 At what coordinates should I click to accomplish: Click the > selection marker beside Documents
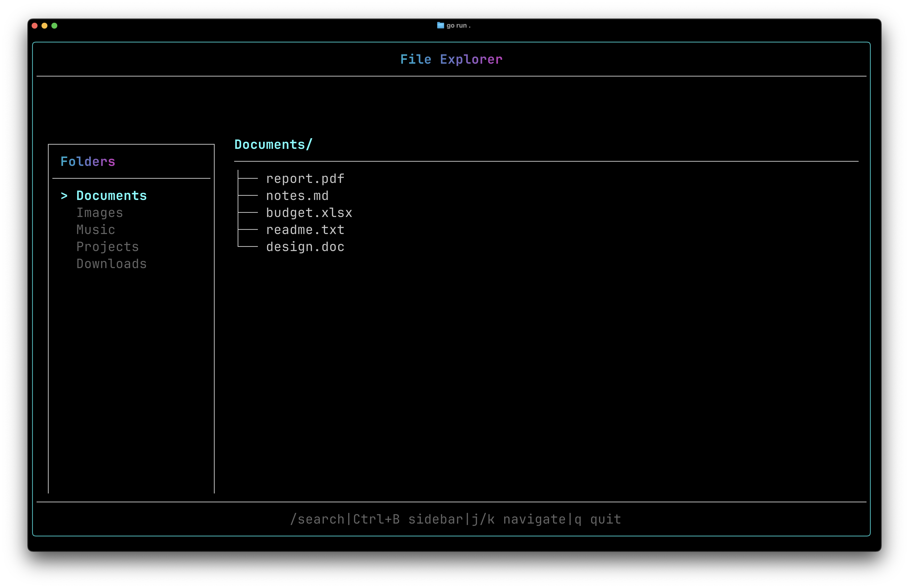(x=64, y=196)
